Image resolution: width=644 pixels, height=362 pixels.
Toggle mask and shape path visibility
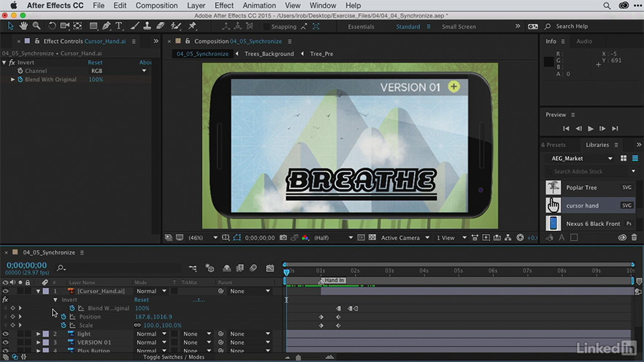[x=237, y=238]
